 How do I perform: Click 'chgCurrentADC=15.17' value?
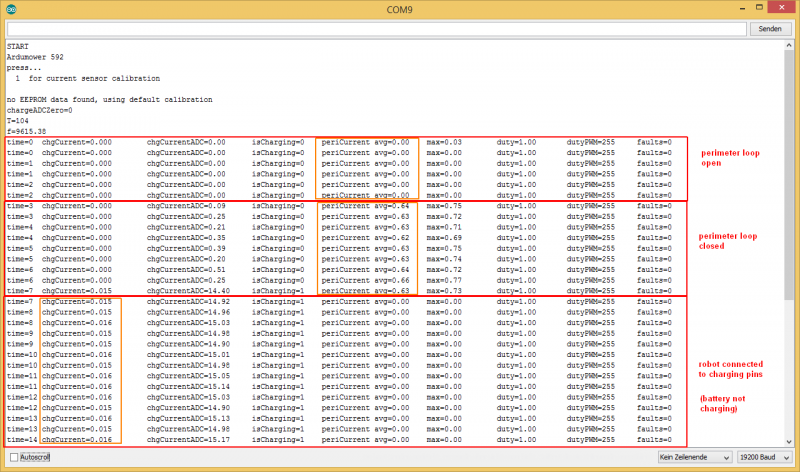coord(188,440)
